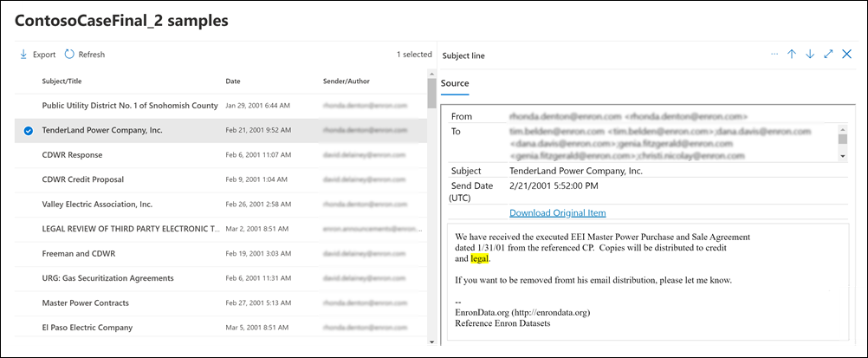Click the sample list scroll down arrow

click(x=431, y=342)
